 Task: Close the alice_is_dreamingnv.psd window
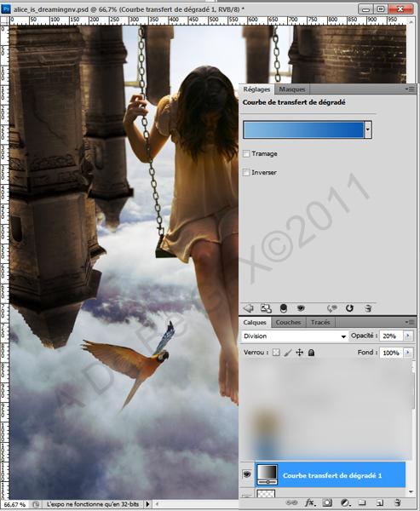pyautogui.click(x=400, y=9)
